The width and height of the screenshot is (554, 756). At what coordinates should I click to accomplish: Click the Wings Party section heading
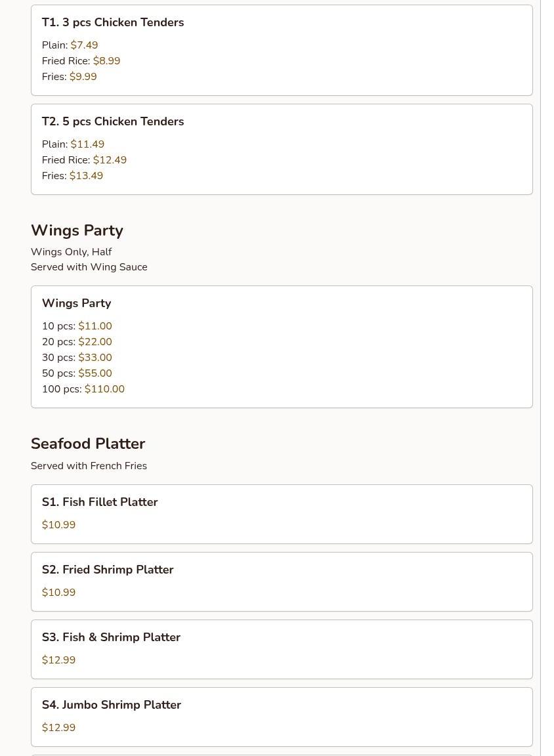(77, 230)
